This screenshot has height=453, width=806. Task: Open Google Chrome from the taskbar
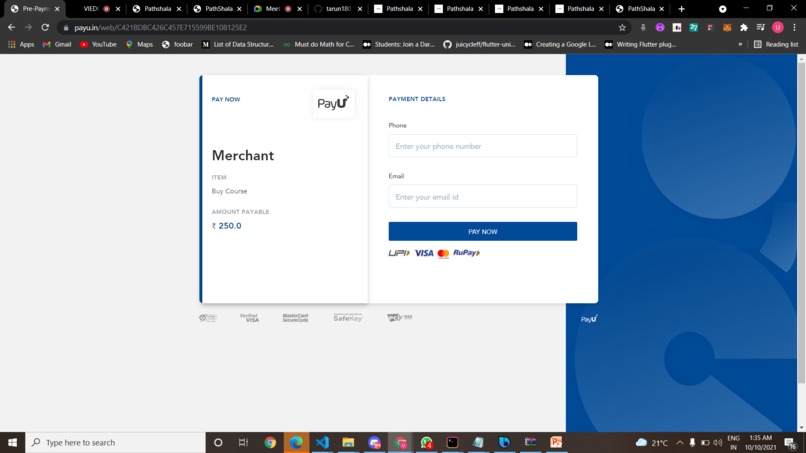(x=270, y=442)
